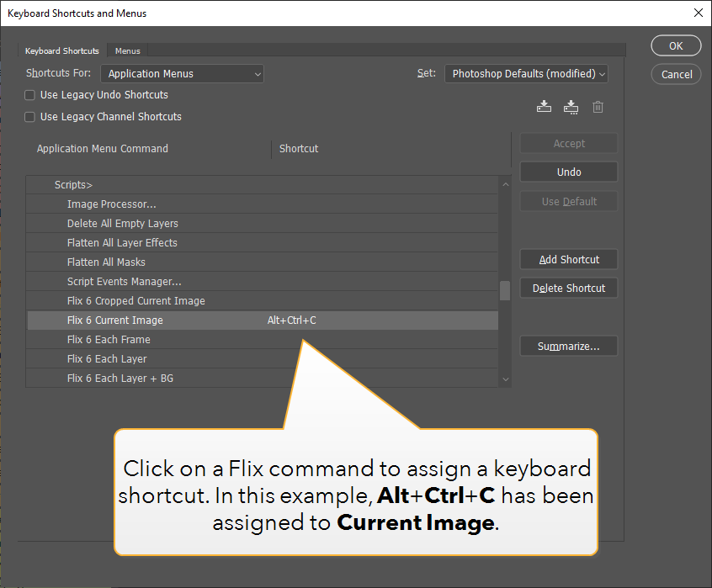712x588 pixels.
Task: Click the Undo button
Action: tap(569, 172)
